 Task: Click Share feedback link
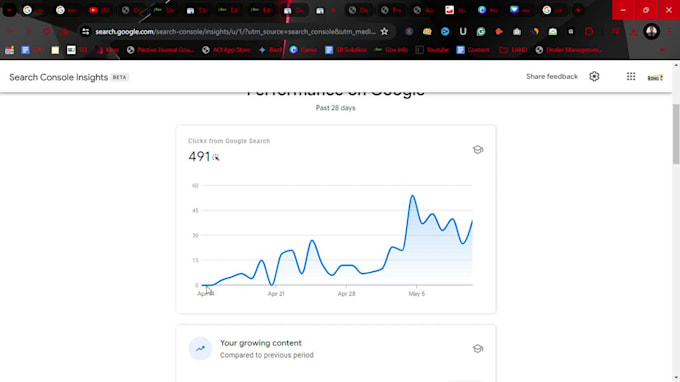coord(552,77)
